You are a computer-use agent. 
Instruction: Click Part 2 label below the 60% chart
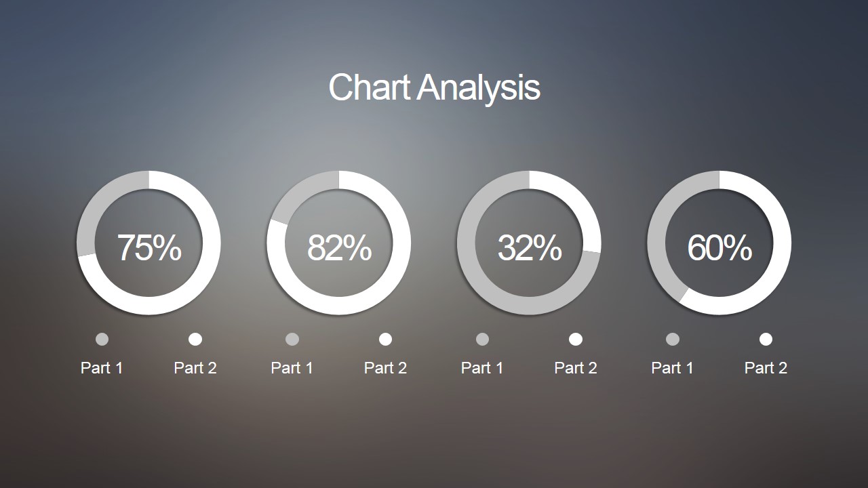766,368
